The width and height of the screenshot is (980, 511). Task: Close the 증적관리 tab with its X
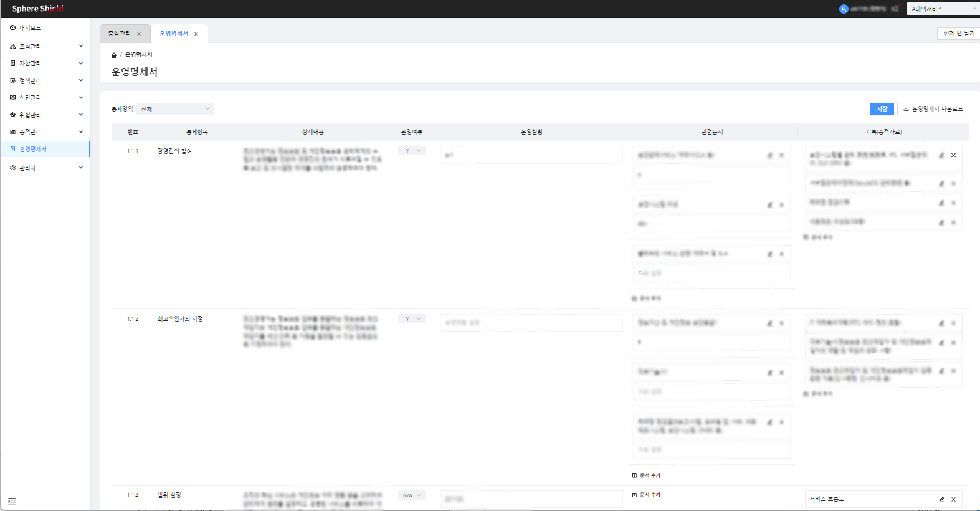pyautogui.click(x=139, y=34)
